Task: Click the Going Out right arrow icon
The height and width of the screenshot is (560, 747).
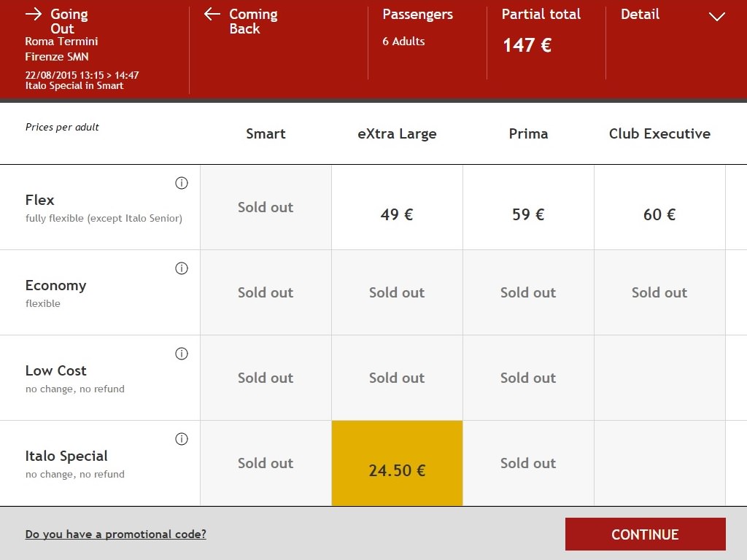Action: coord(34,15)
